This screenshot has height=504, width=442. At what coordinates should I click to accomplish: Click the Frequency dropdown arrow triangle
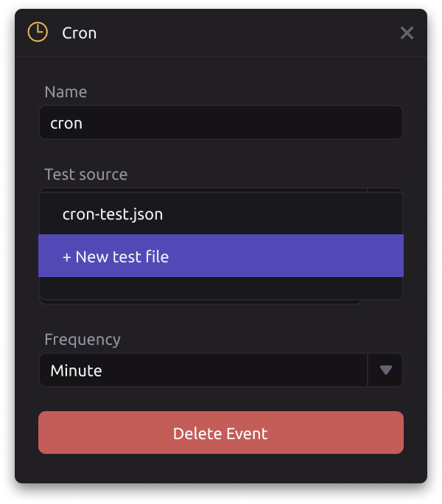tap(385, 370)
